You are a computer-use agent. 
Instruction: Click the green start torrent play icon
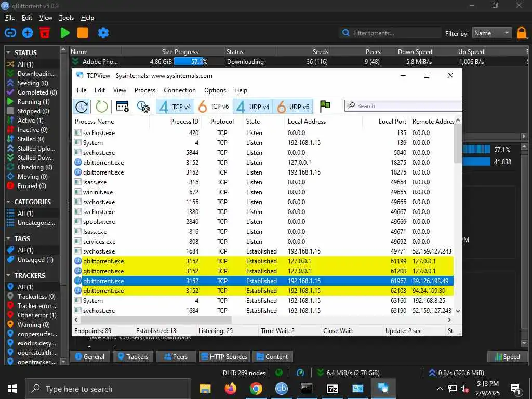[x=65, y=33]
